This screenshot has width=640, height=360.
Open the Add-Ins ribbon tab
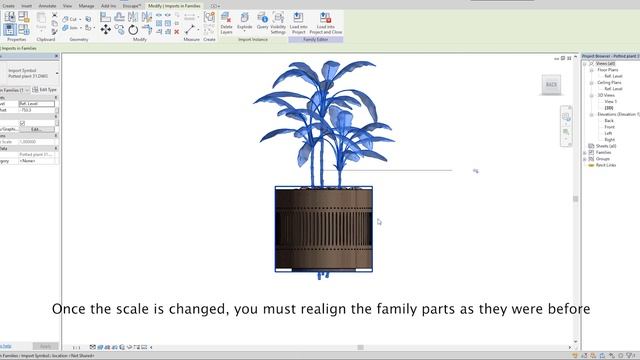tap(108, 6)
